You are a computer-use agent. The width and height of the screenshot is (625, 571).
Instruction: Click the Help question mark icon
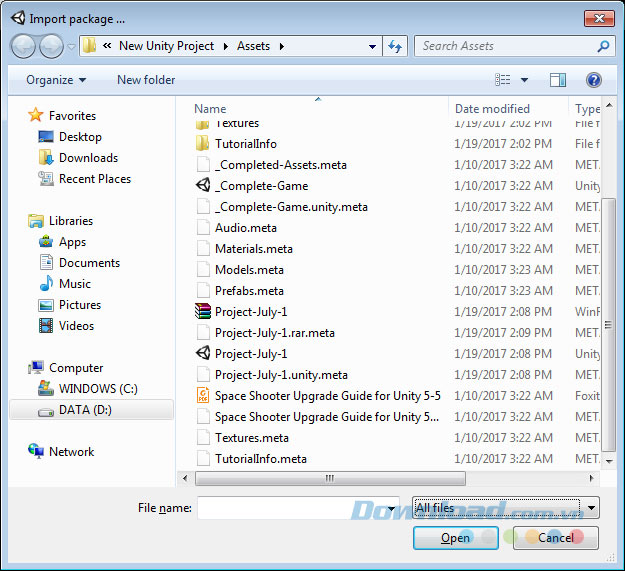point(593,80)
